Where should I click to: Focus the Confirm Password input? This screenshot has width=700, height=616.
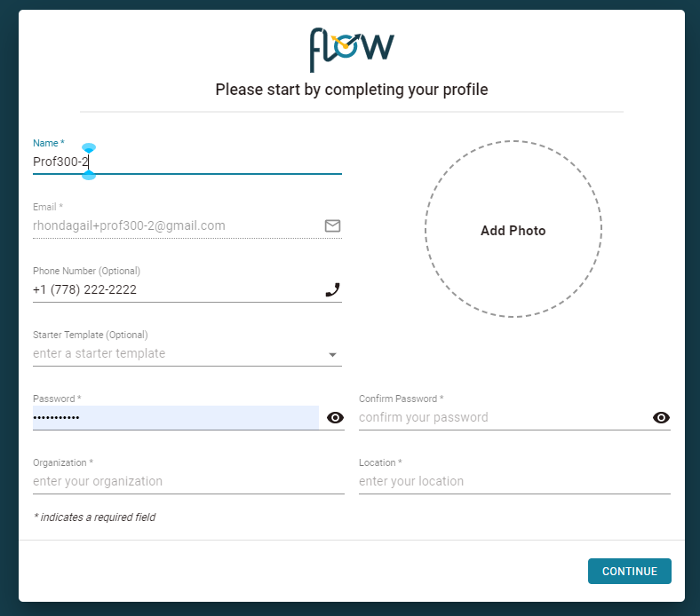point(503,417)
